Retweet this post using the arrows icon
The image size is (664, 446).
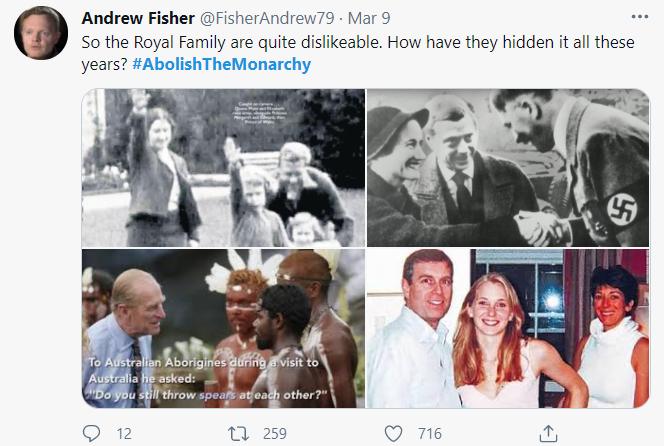[241, 433]
